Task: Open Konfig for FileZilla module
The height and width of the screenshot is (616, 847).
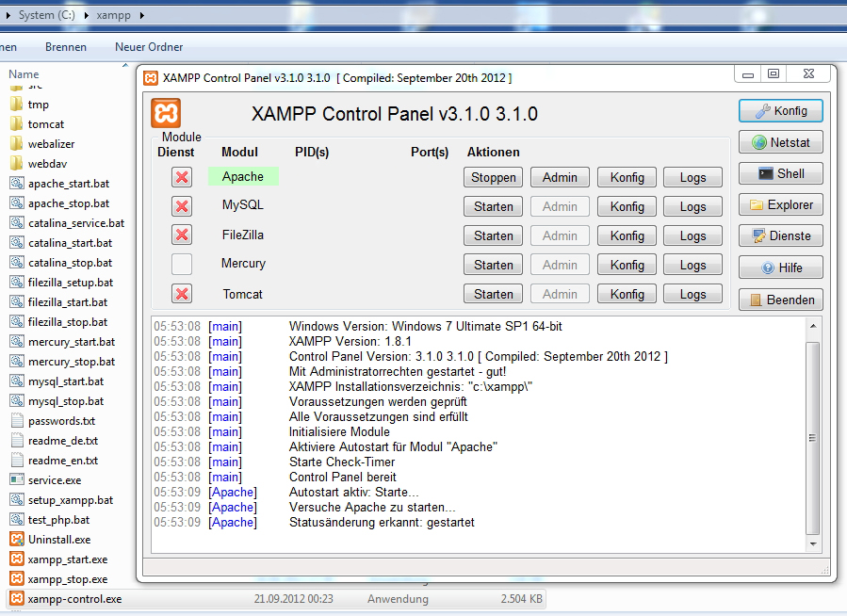Action: tap(627, 235)
